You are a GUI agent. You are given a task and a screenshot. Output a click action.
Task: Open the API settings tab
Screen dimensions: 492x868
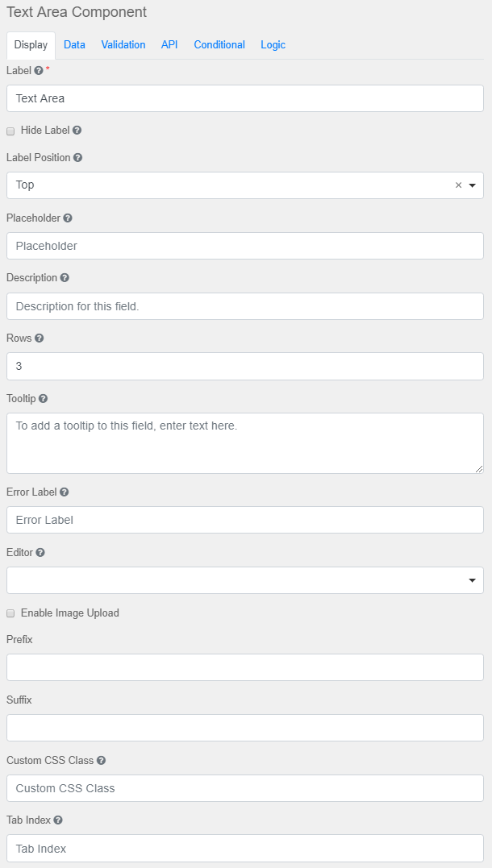169,45
